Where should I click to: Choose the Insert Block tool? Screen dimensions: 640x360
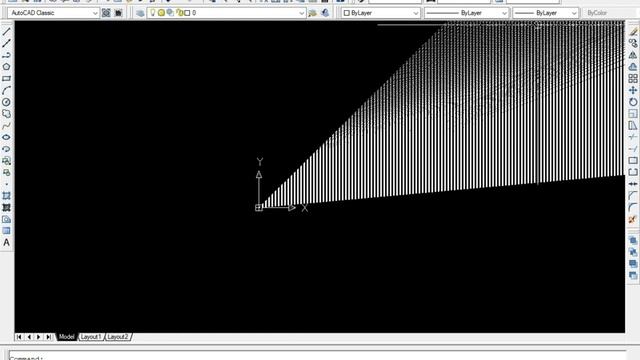(7, 161)
